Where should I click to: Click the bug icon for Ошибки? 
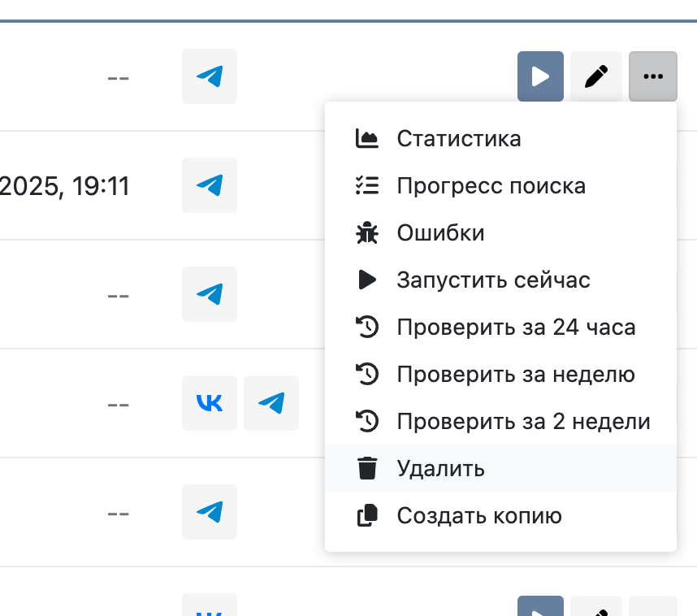click(x=367, y=233)
